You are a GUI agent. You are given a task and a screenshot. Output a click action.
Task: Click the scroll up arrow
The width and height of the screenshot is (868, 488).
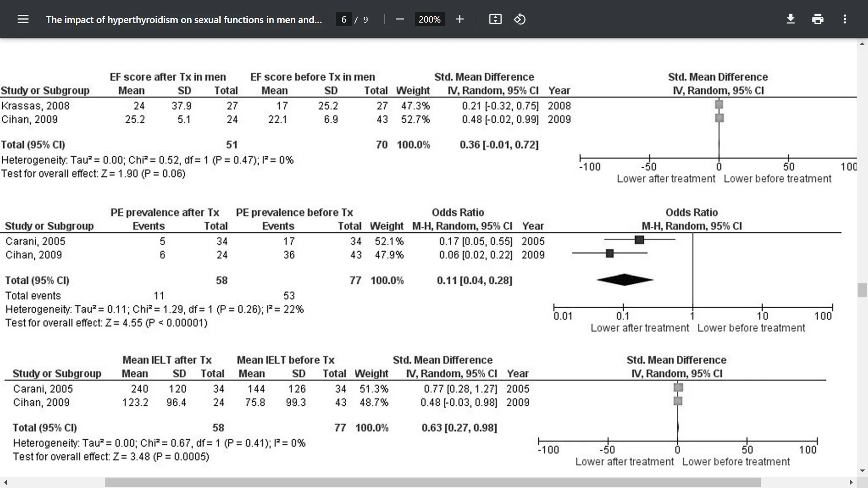point(862,44)
